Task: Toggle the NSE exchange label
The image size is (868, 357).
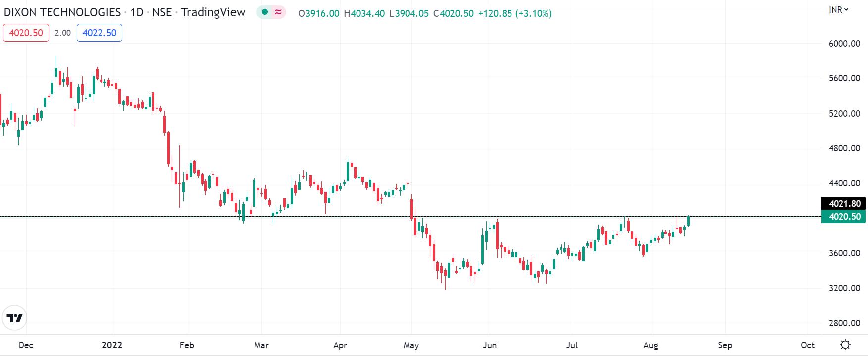Action: point(163,13)
